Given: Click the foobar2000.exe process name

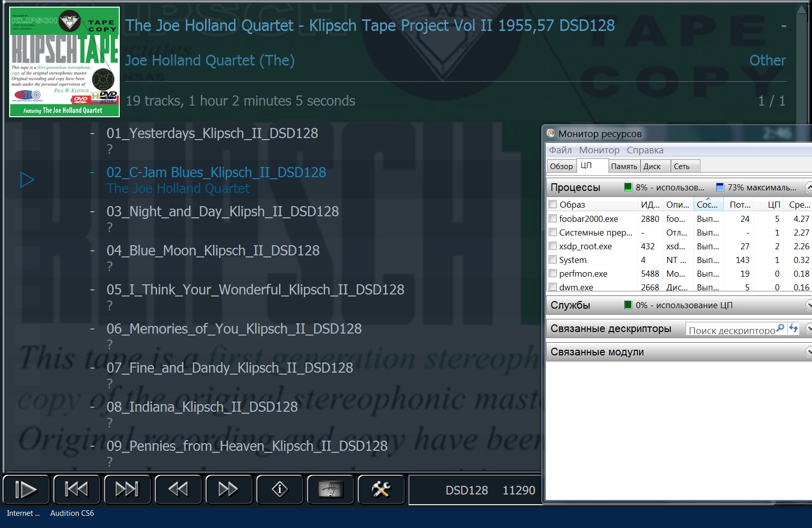Looking at the screenshot, I should pyautogui.click(x=589, y=219).
